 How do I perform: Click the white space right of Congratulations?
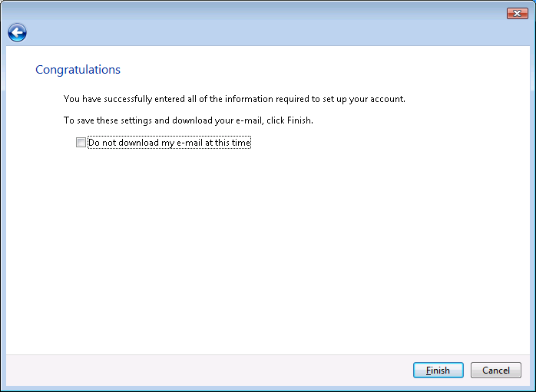click(x=307, y=70)
